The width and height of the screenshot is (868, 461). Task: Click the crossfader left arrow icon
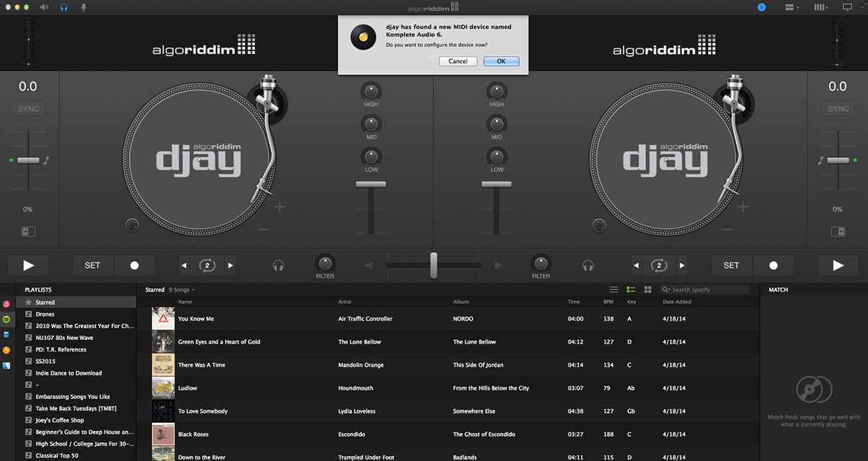pos(369,266)
